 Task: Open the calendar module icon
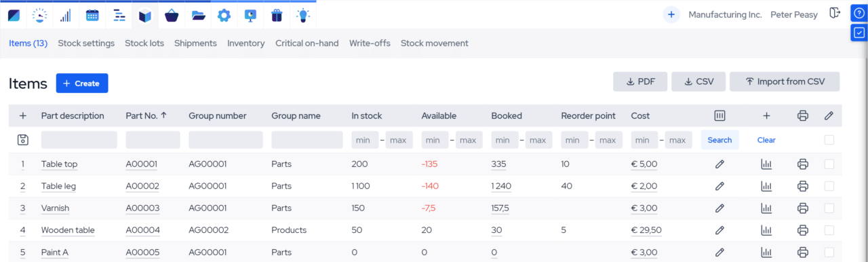(92, 14)
